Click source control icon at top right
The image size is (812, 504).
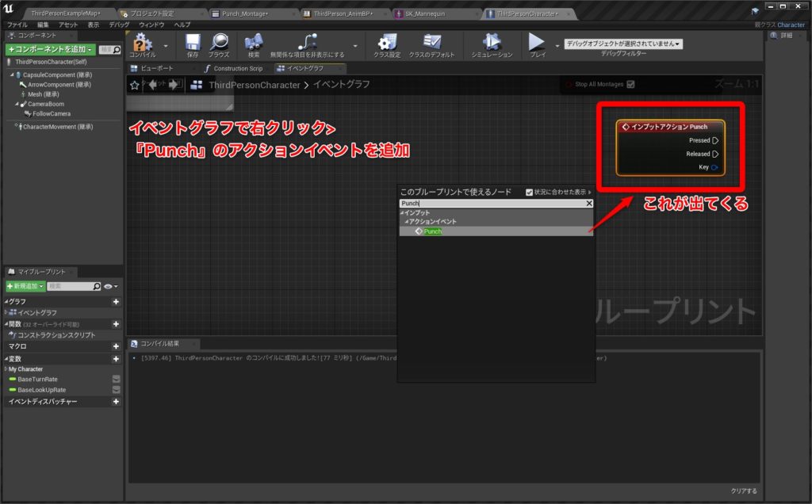[755, 11]
